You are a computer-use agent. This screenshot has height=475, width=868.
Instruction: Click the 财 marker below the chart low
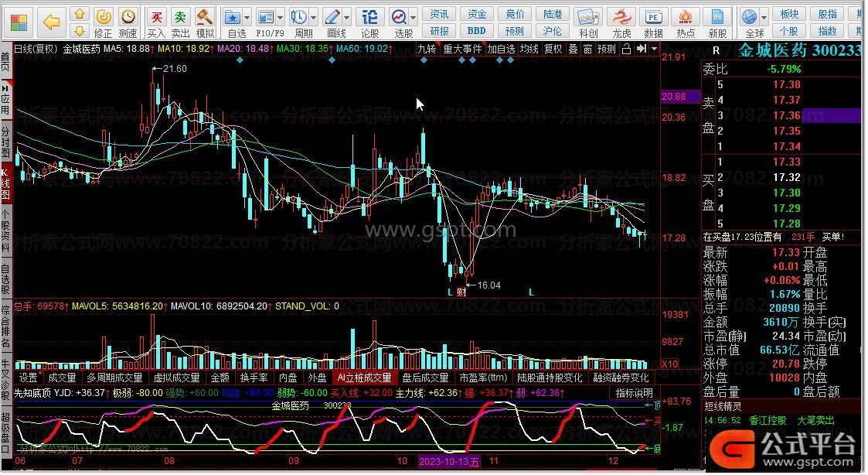[461, 292]
